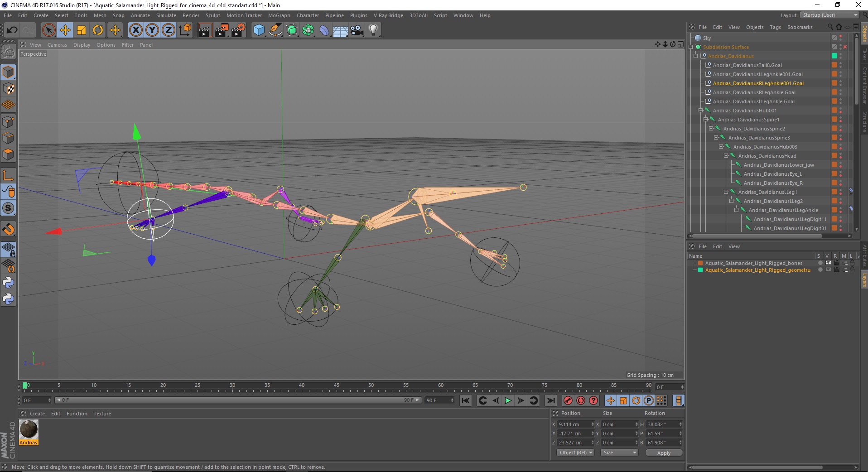The height and width of the screenshot is (472, 868).
Task: Click the upper Python script icon
Action: coord(8,283)
